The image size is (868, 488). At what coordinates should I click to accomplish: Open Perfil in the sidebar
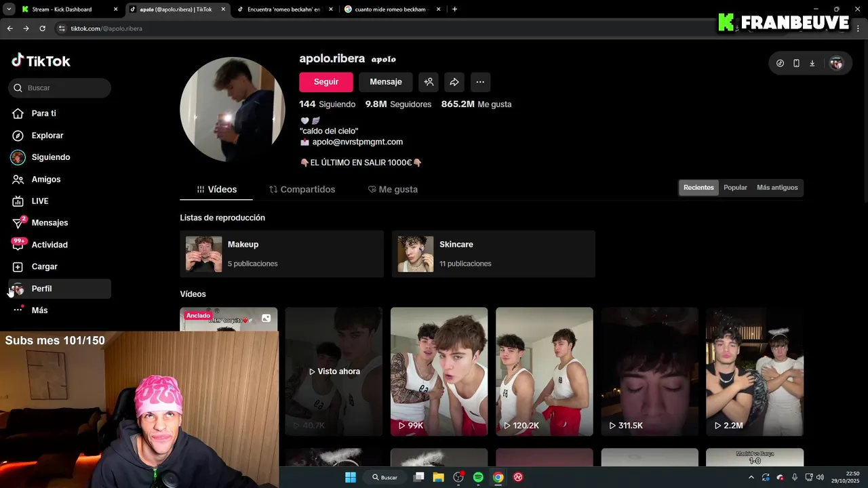(60, 289)
